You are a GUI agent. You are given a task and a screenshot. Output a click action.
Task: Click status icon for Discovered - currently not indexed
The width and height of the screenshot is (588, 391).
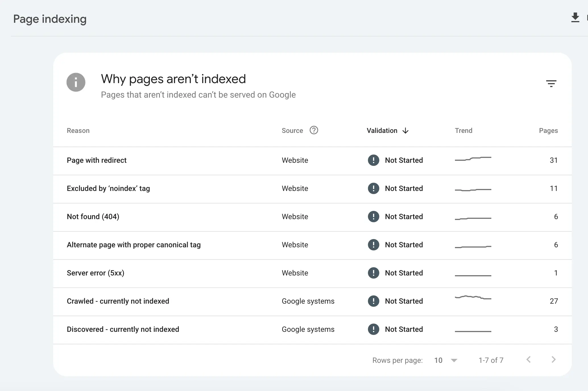[373, 329]
